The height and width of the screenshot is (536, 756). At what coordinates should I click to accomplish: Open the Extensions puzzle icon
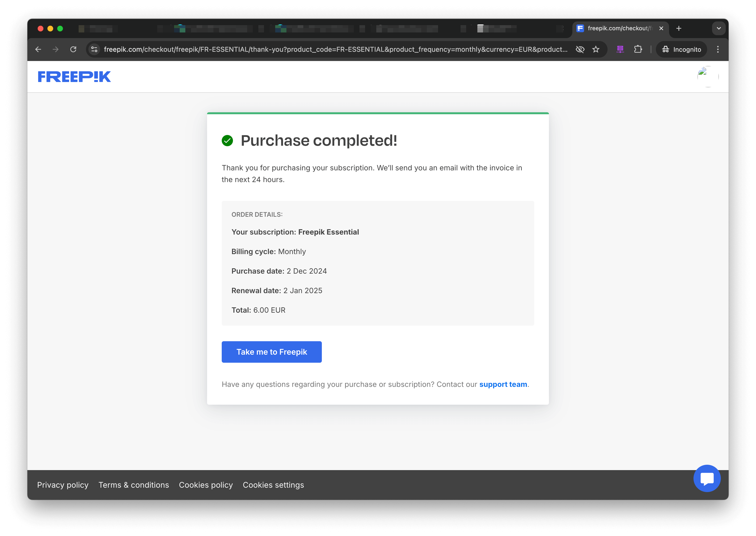click(638, 49)
